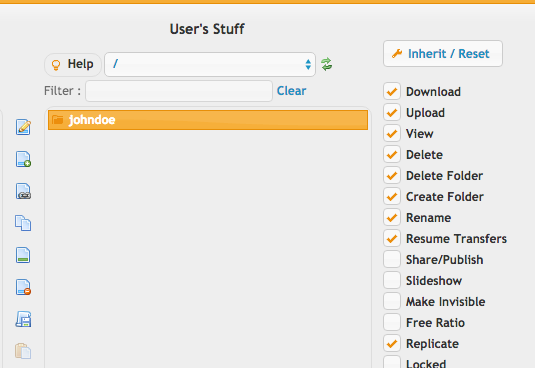This screenshot has width=535, height=368.
Task: Click the copy items icon
Action: [x=23, y=223]
